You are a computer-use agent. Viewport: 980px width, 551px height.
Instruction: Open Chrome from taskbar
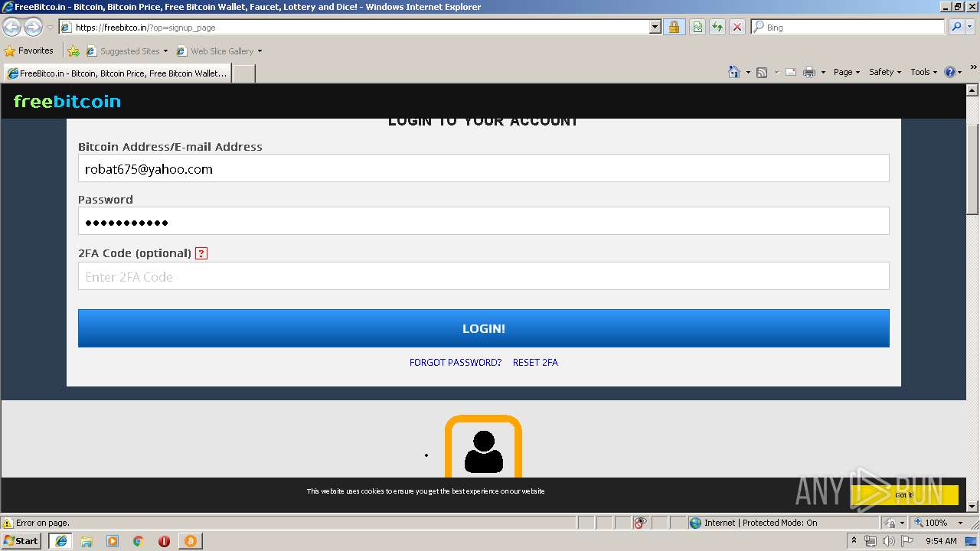point(139,541)
